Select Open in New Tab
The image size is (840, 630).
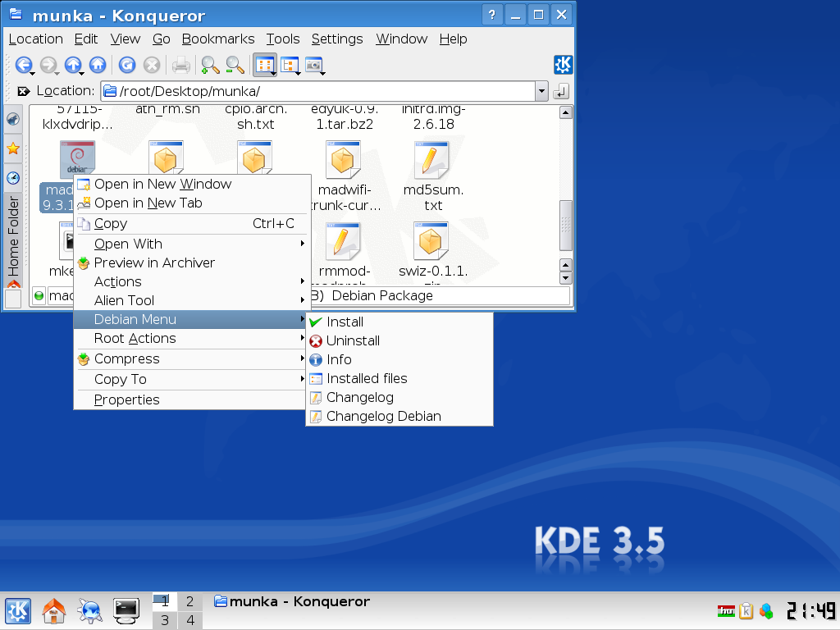(190, 203)
